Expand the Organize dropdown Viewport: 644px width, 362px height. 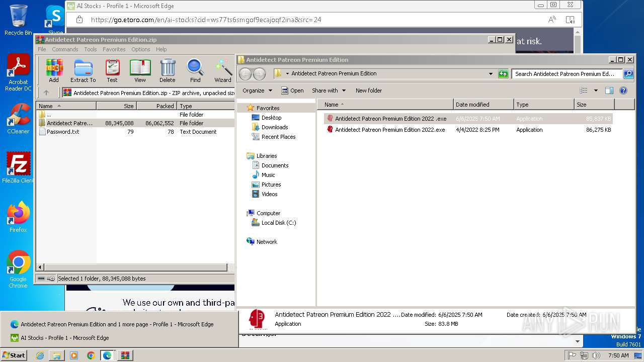pos(257,90)
